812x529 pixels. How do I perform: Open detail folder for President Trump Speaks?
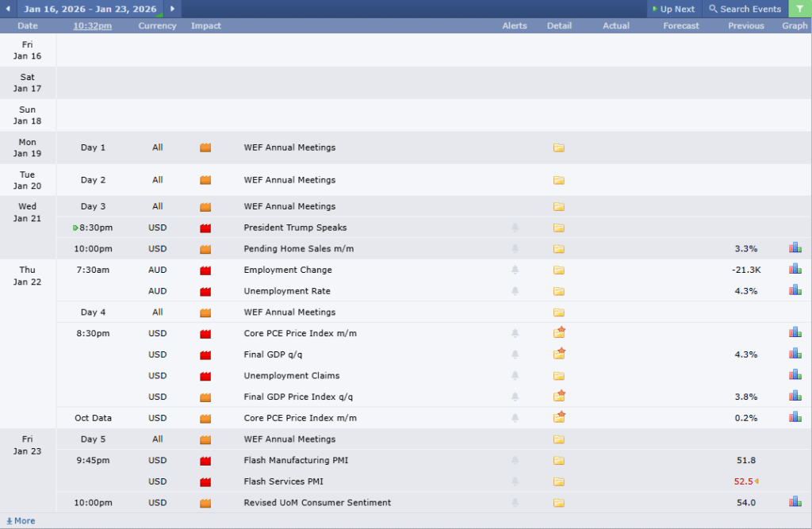(558, 228)
